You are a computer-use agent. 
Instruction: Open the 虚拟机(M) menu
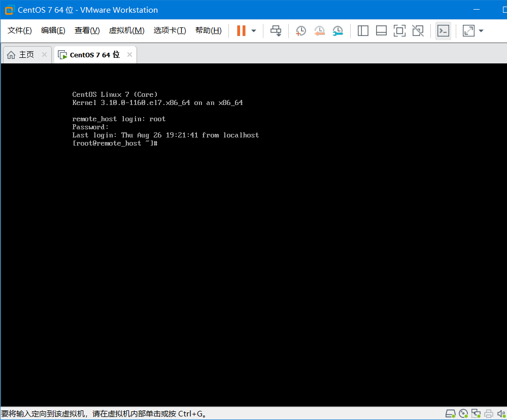pyautogui.click(x=126, y=30)
